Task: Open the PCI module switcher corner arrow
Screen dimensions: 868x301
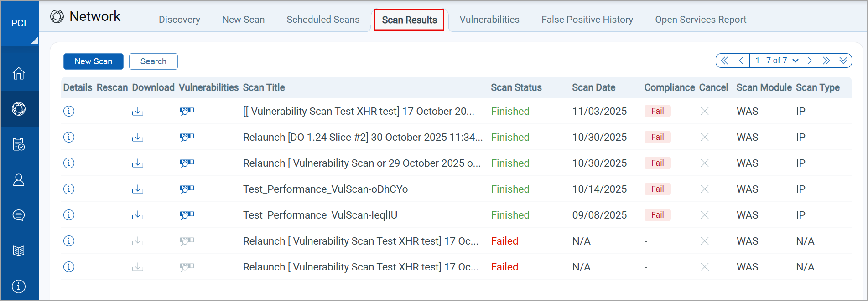Action: (33, 40)
